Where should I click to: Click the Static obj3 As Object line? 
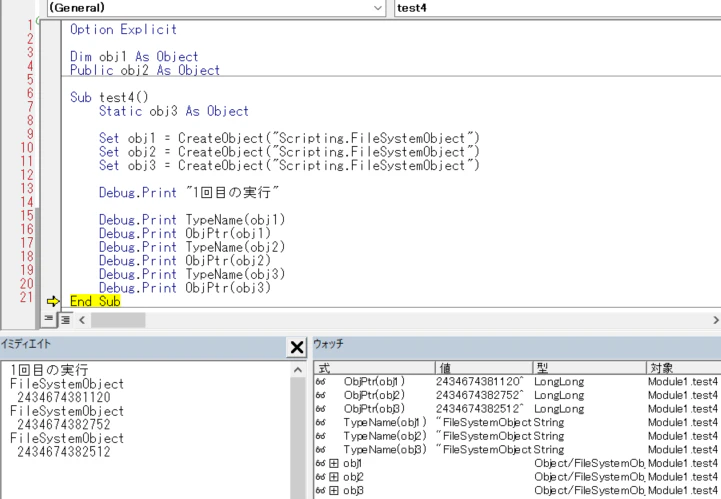point(174,111)
